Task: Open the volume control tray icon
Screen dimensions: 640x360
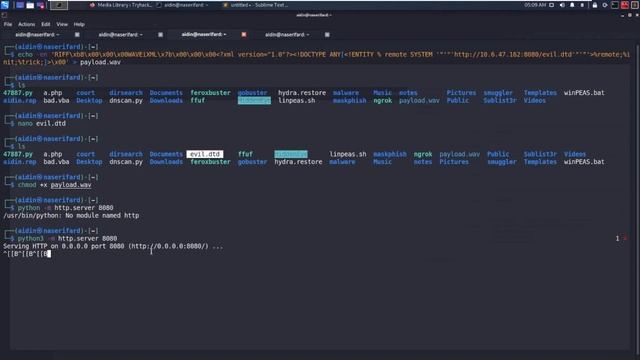Action: [x=562, y=5]
